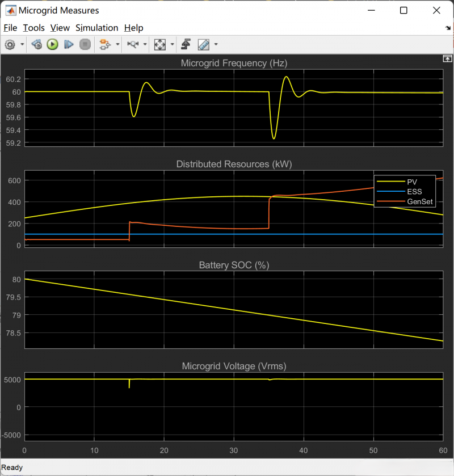This screenshot has width=454, height=476.
Task: Click the Microgrid Voltage (Vrms) title
Action: pos(234,366)
